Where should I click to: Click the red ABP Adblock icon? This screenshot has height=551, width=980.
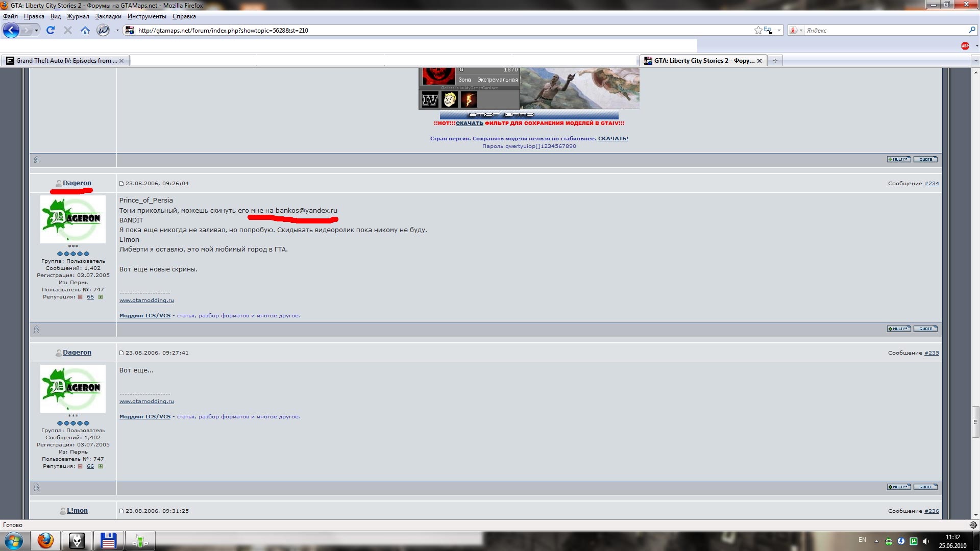pos(965,46)
